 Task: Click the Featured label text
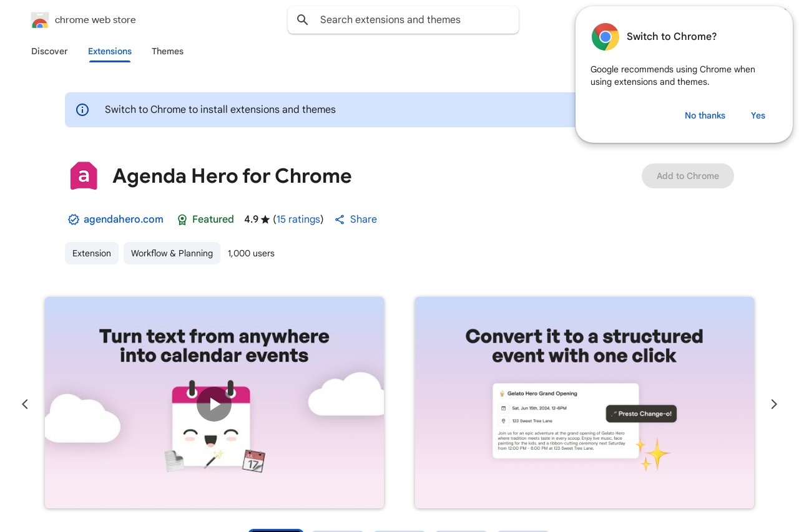(x=213, y=220)
